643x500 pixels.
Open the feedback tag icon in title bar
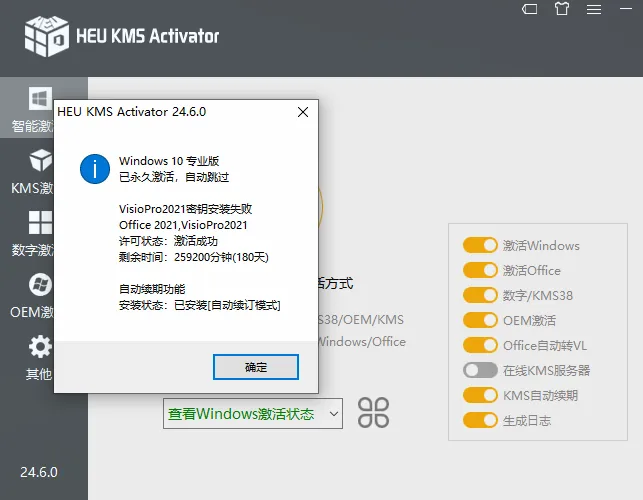tap(529, 9)
